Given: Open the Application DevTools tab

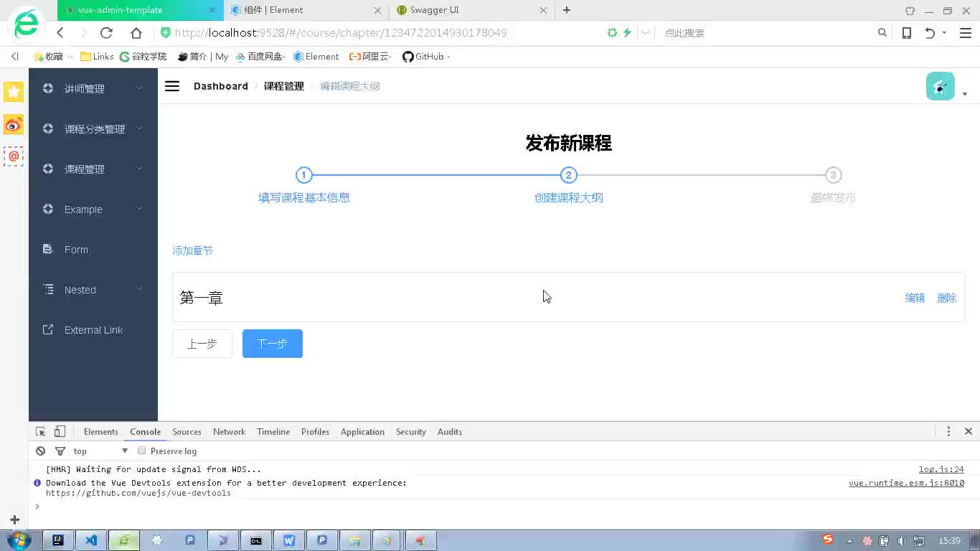Looking at the screenshot, I should tap(362, 431).
